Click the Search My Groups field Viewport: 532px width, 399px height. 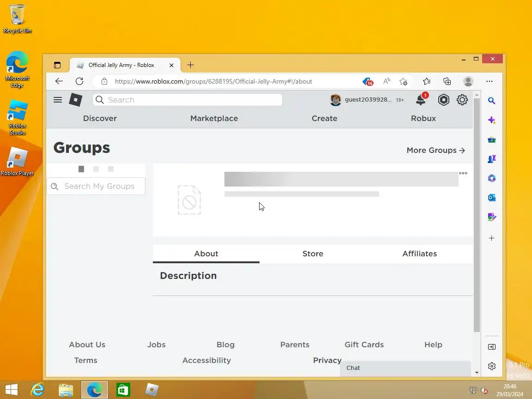coord(96,186)
